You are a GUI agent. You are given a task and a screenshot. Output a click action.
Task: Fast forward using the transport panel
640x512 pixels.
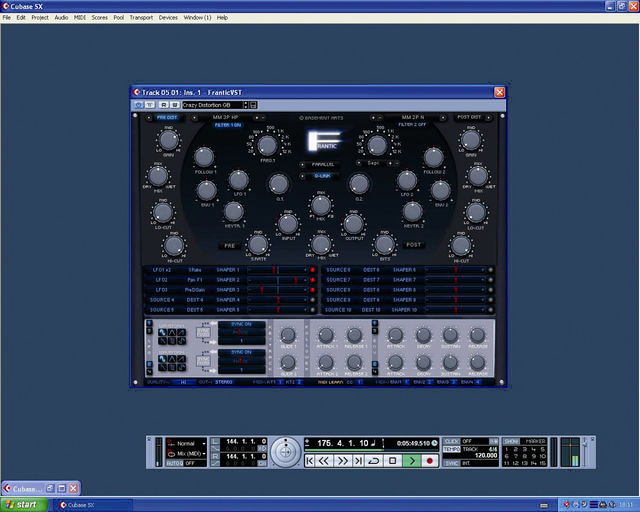[x=343, y=461]
